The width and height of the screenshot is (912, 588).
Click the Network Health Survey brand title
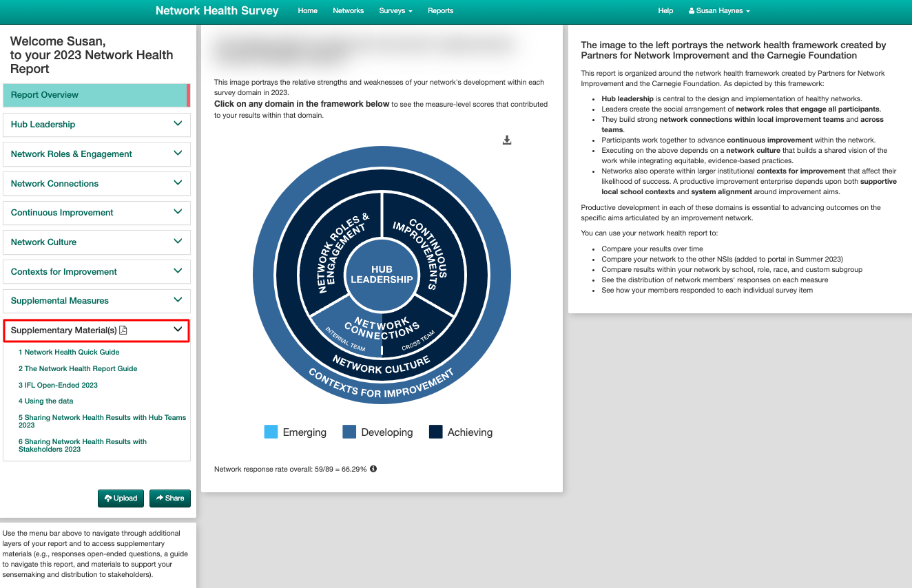[x=217, y=10]
